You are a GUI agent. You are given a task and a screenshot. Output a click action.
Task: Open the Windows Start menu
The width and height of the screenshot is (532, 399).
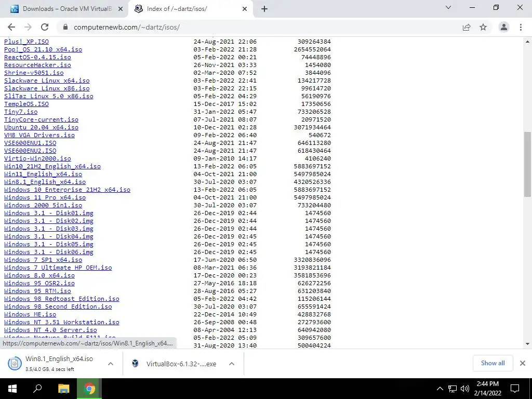12,389
